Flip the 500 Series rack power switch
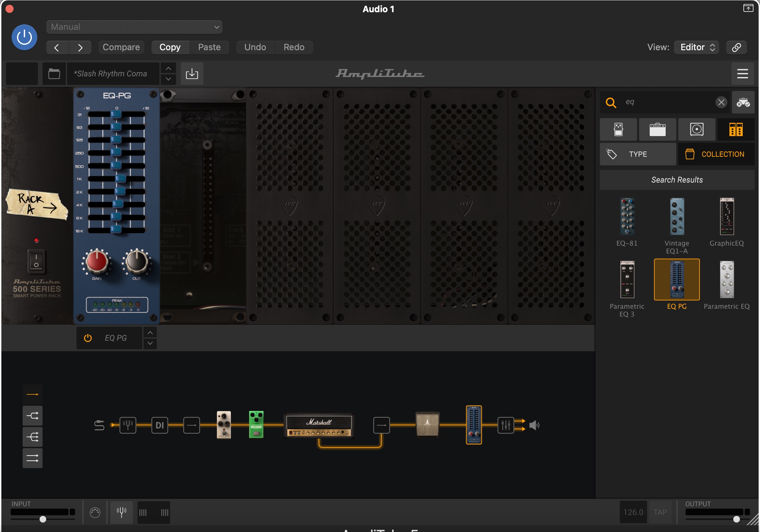 pos(36,261)
